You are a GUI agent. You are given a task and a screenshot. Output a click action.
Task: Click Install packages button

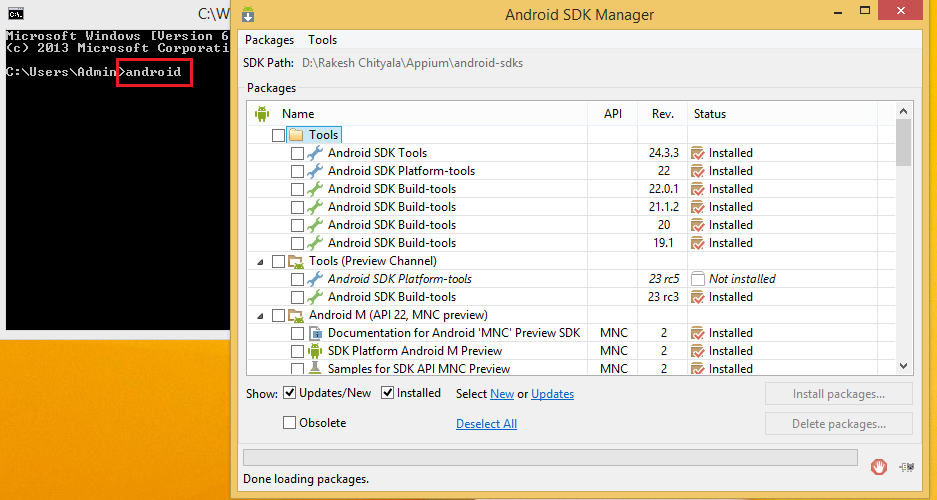[838, 394]
